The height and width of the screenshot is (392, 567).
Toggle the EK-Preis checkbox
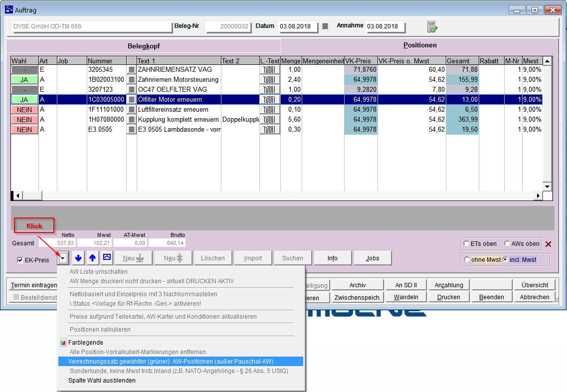coord(20,260)
